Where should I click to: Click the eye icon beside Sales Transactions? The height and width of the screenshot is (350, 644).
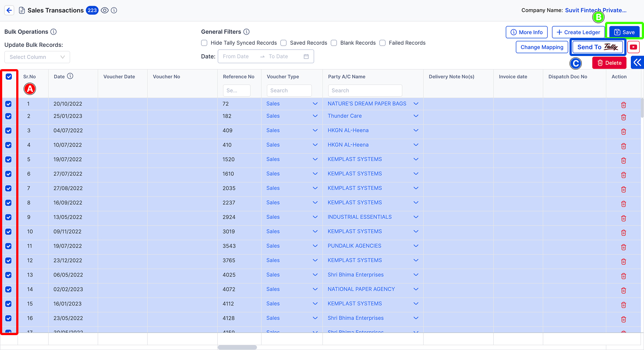pos(105,10)
